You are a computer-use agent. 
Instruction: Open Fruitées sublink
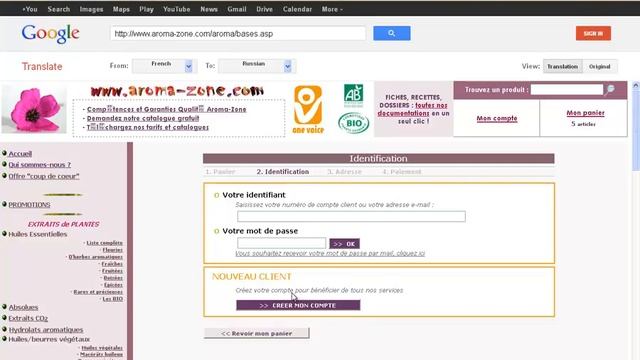pos(112,271)
